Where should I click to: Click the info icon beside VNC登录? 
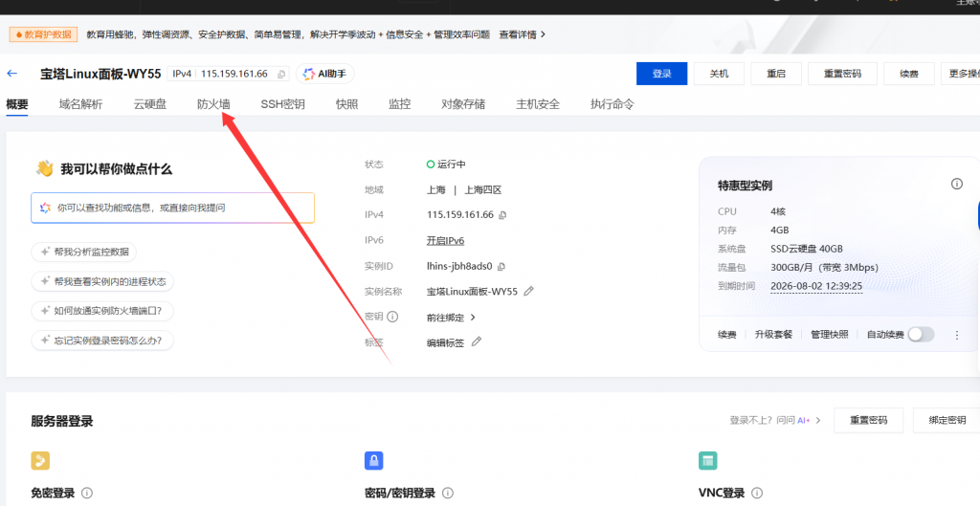coord(757,493)
